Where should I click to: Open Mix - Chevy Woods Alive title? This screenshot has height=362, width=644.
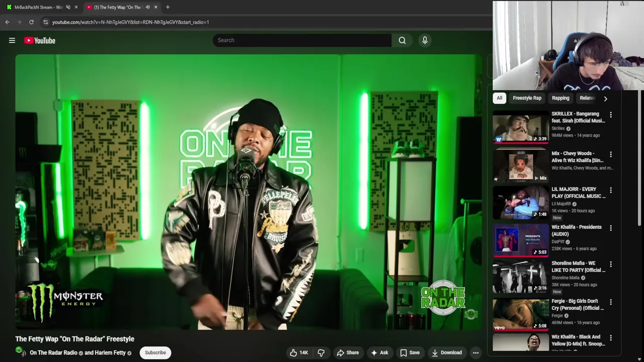(578, 157)
